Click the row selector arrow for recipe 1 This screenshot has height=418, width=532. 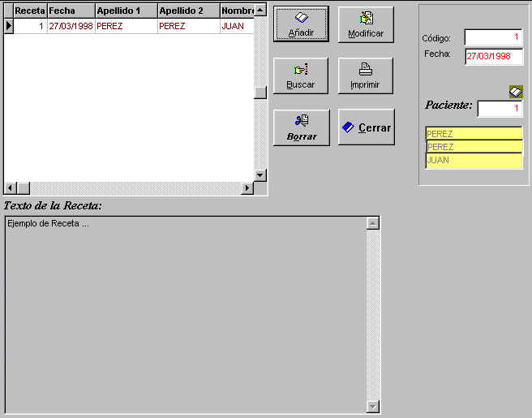tap(8, 26)
